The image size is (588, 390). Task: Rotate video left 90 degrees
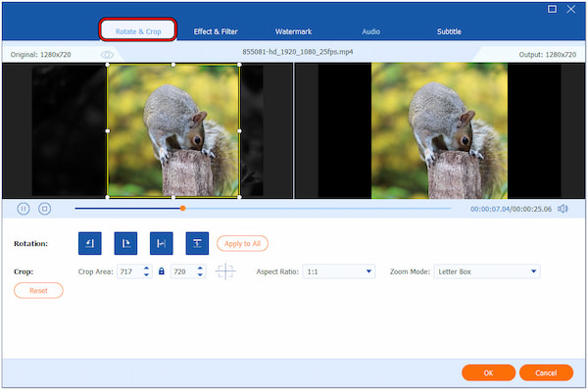coord(89,243)
